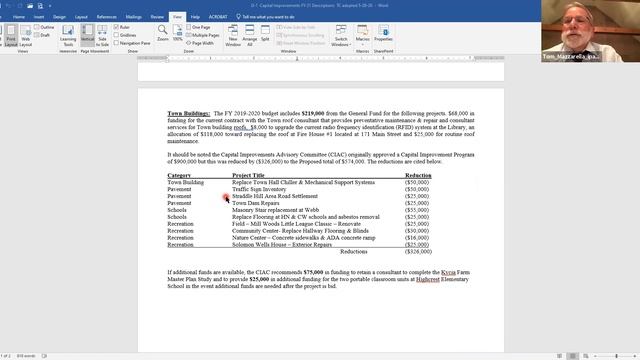Open a New Window
This screenshot has height=360, width=640.
click(233, 36)
